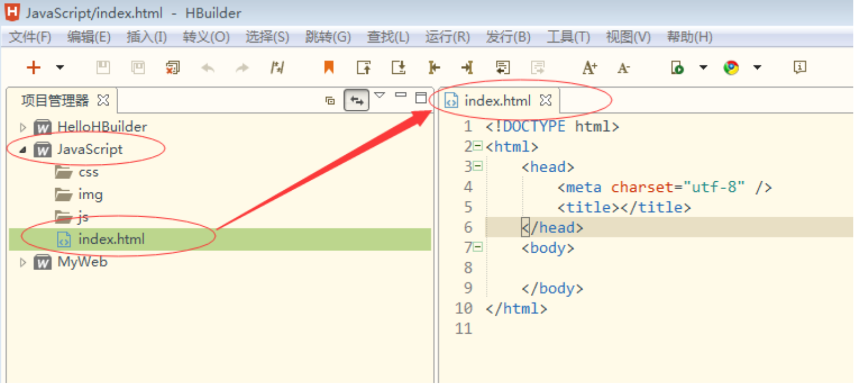This screenshot has width=868, height=385.
Task: Select the js folder
Action: (83, 217)
